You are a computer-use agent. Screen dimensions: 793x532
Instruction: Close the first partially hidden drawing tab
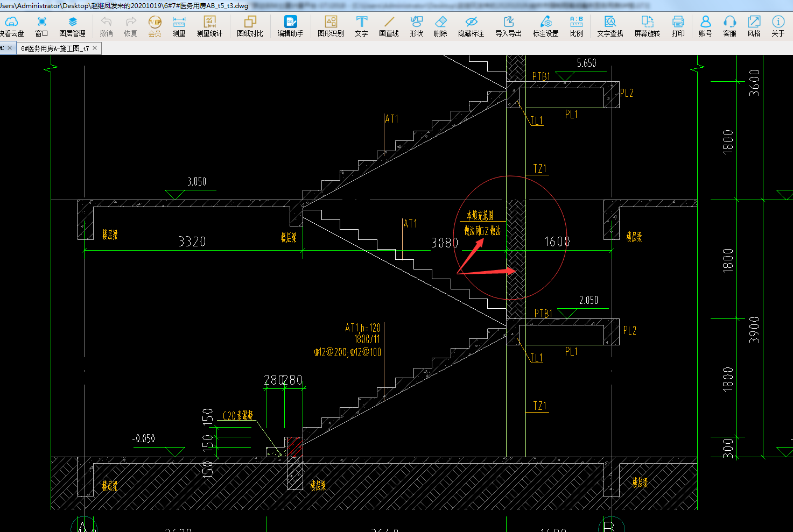(9, 48)
